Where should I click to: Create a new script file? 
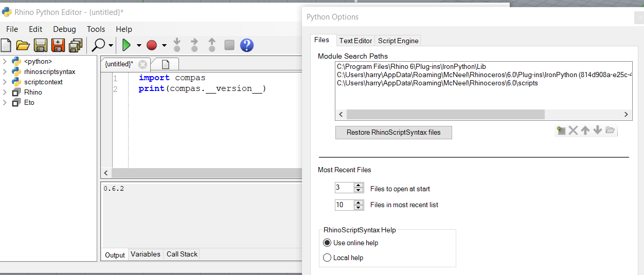pos(6,45)
